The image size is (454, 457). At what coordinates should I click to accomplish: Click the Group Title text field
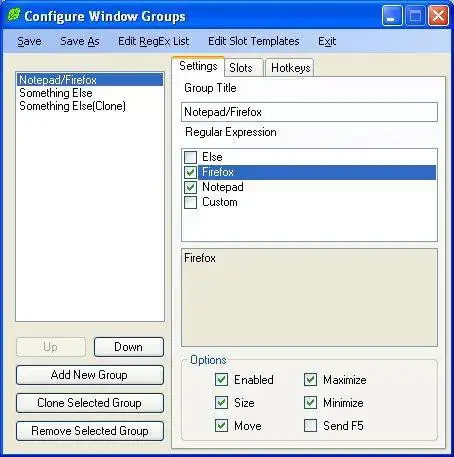coord(309,112)
